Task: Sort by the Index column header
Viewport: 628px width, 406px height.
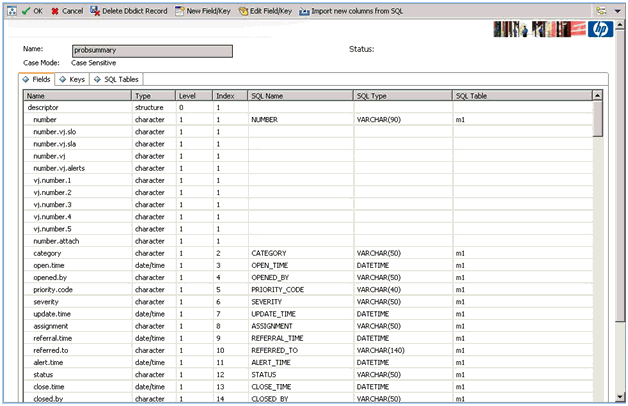Action: 230,96
